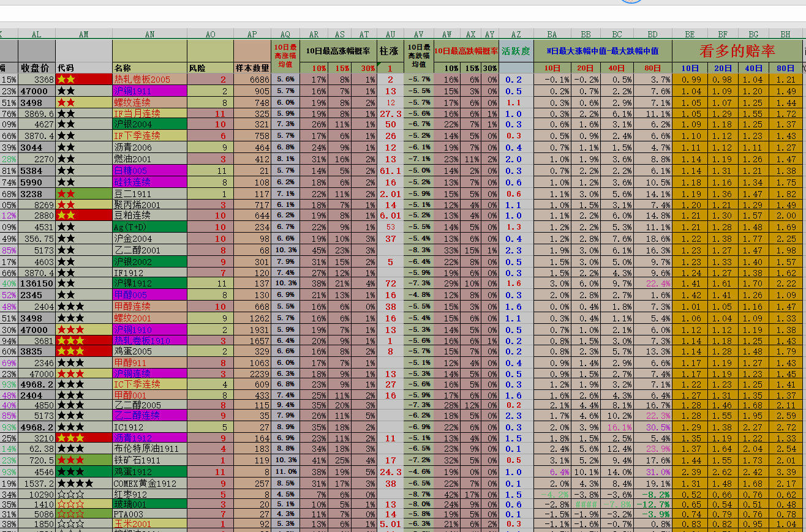Click the N日最大涨幅中值-最大跌幅中值 header

[x=603, y=51]
